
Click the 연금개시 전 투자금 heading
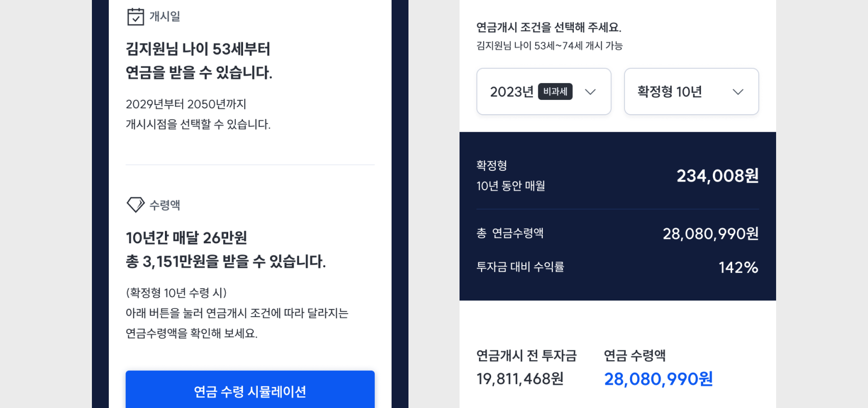tap(526, 355)
